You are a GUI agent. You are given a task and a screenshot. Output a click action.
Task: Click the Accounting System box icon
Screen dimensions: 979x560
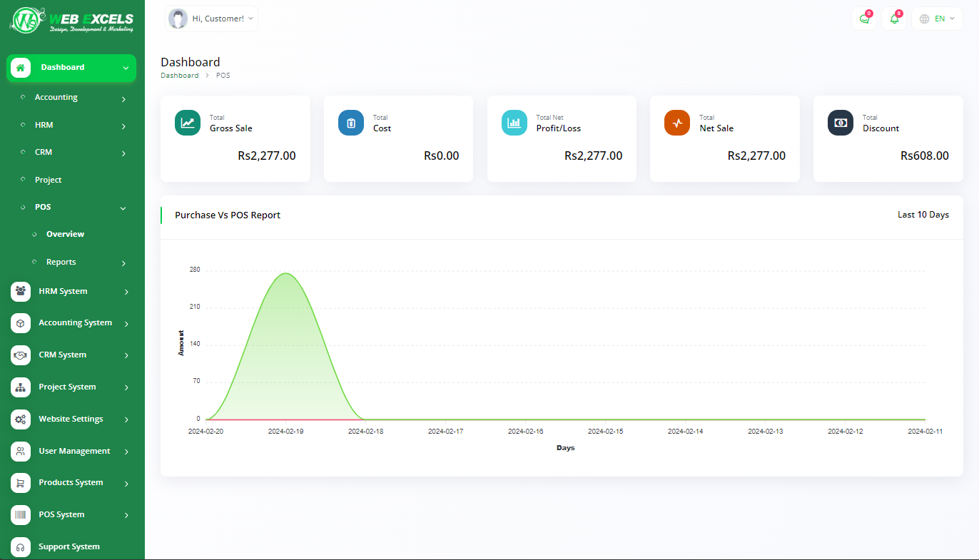coord(21,323)
